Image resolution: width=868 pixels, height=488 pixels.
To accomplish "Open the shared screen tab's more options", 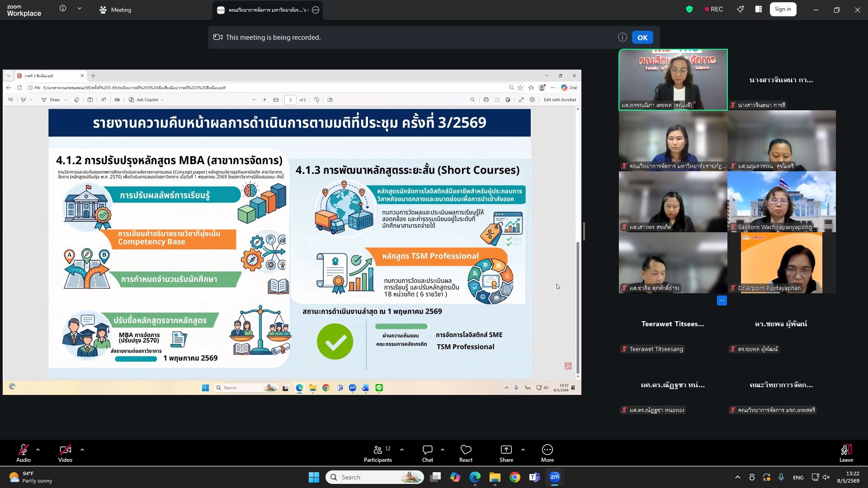I will coord(316,10).
